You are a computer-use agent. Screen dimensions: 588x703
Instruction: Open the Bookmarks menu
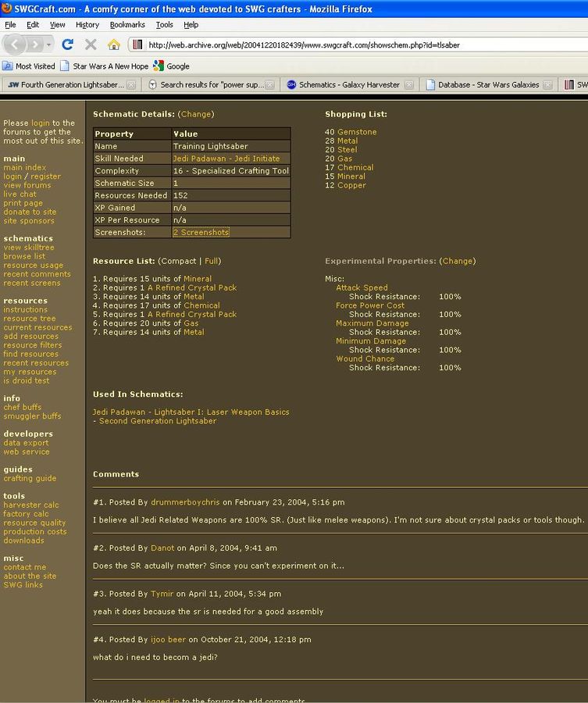coord(127,25)
